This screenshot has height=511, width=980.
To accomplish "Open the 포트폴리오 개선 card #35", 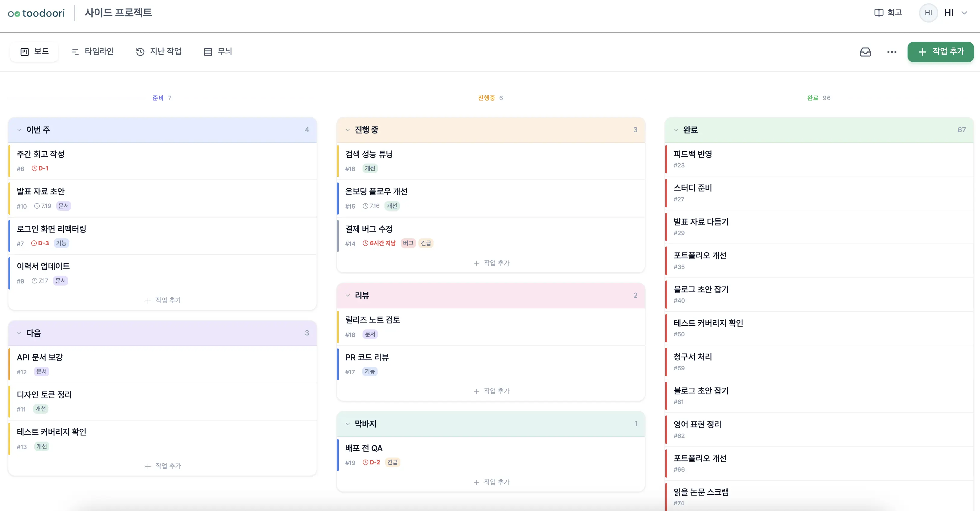I will pos(819,261).
